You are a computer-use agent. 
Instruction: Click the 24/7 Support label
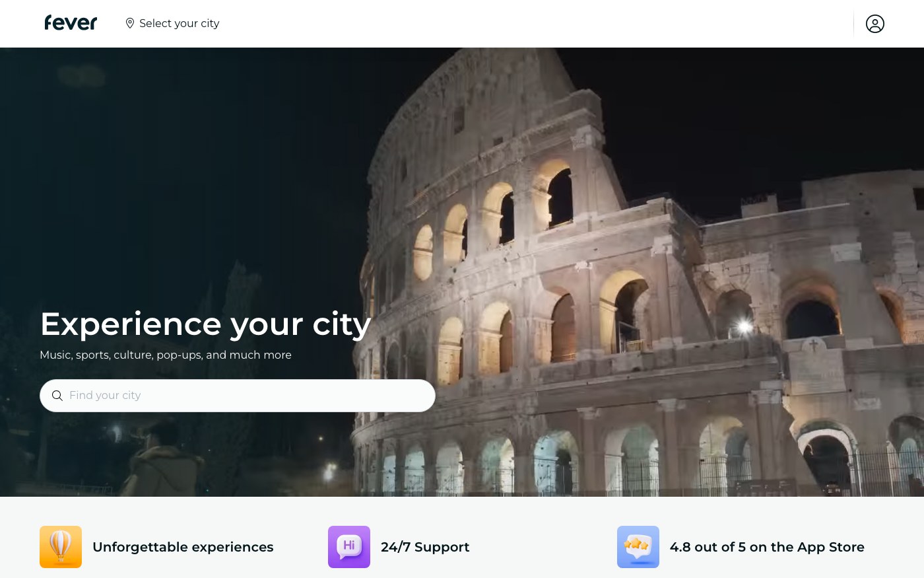pyautogui.click(x=425, y=547)
